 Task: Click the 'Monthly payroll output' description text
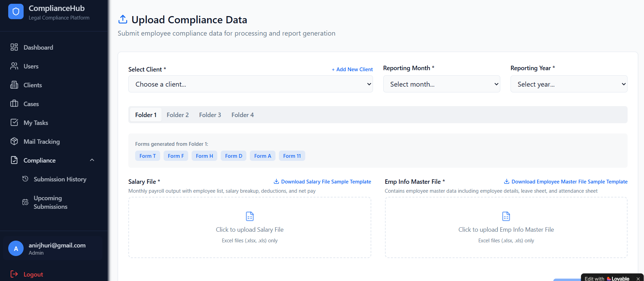222,191
